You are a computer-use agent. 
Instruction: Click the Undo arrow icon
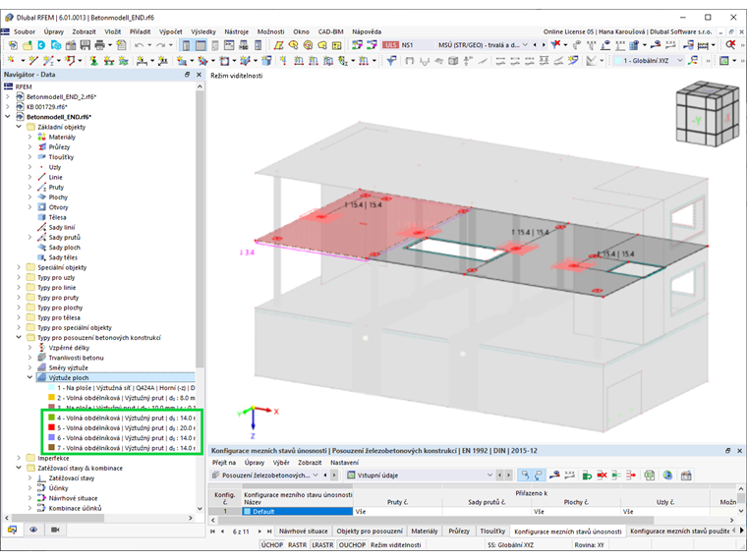tap(139, 45)
